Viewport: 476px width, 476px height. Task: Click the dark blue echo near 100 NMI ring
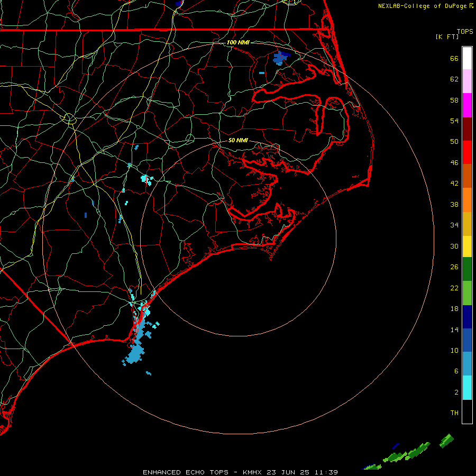point(281,58)
